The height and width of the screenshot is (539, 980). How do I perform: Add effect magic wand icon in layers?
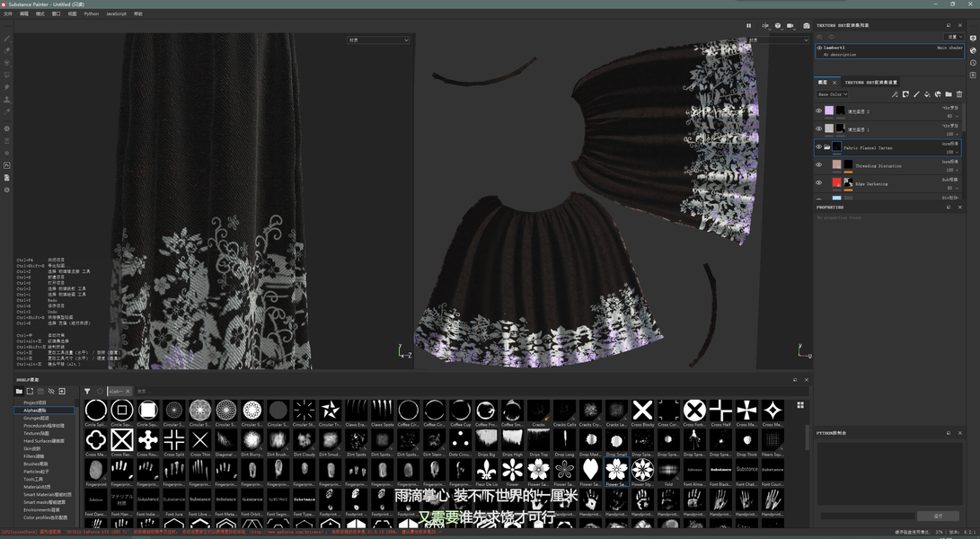pyautogui.click(x=895, y=94)
